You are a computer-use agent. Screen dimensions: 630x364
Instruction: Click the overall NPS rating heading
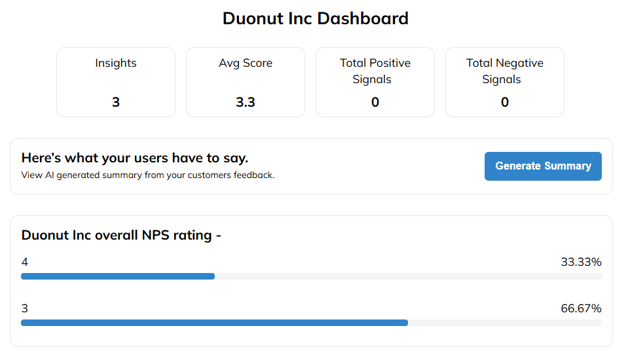(x=121, y=235)
